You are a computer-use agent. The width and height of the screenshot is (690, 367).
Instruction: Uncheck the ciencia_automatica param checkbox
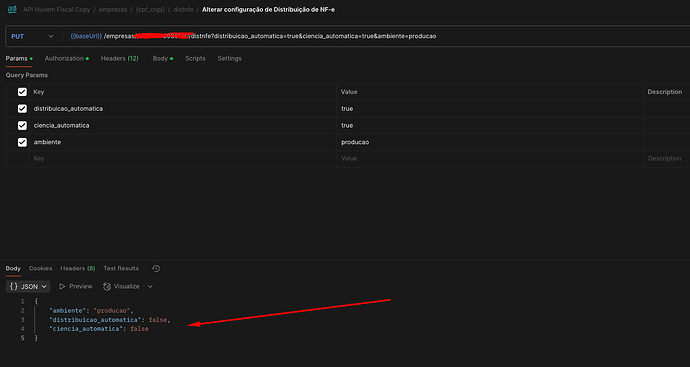coord(22,125)
